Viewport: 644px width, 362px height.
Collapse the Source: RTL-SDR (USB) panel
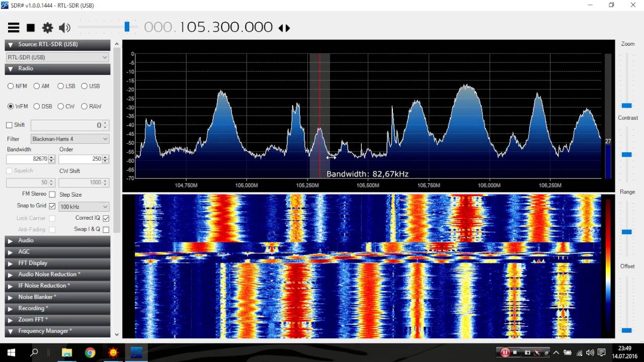pyautogui.click(x=57, y=45)
